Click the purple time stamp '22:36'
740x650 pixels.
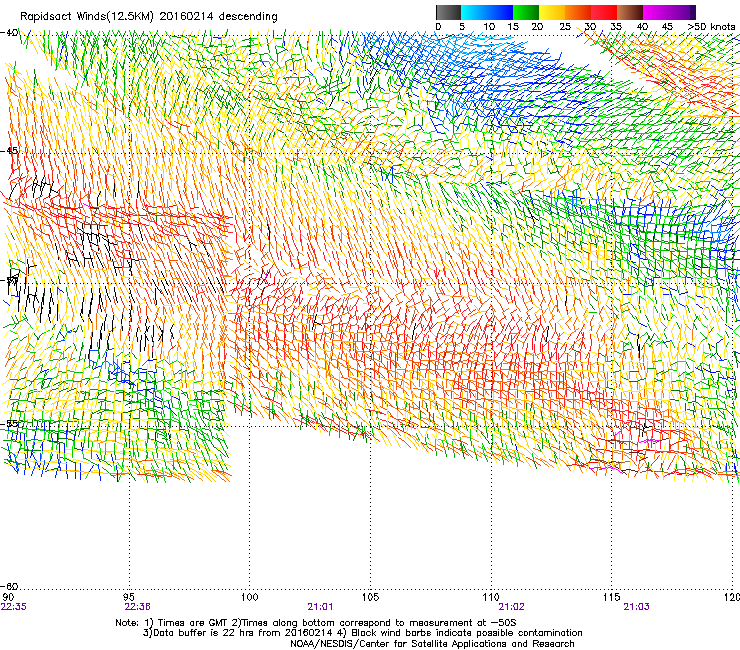point(137,607)
